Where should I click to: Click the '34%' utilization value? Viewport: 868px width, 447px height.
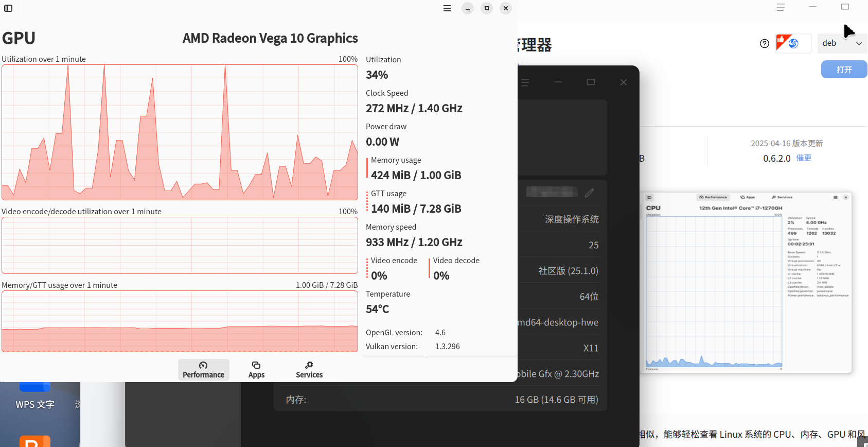[377, 75]
